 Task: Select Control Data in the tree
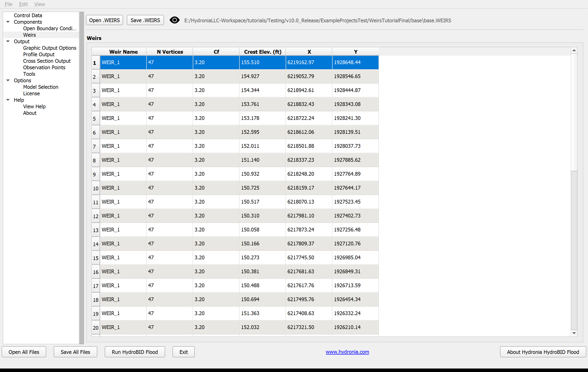[x=28, y=15]
